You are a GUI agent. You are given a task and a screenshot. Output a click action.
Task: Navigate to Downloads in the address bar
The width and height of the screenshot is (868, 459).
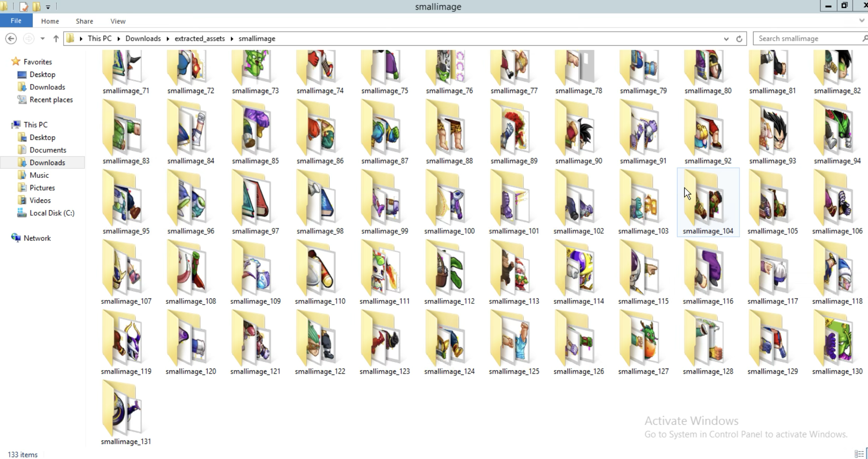click(x=143, y=38)
